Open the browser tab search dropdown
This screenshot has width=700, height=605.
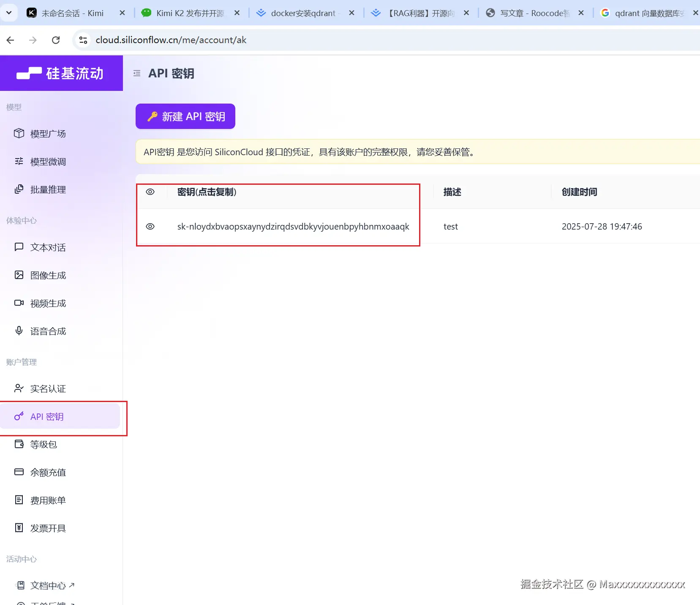coord(9,13)
